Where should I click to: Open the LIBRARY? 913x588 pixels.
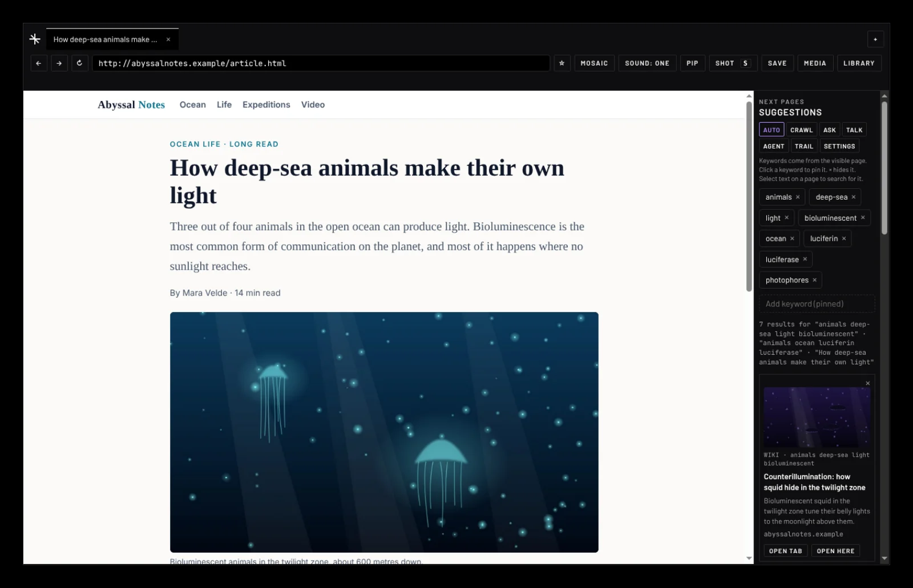[x=859, y=63]
